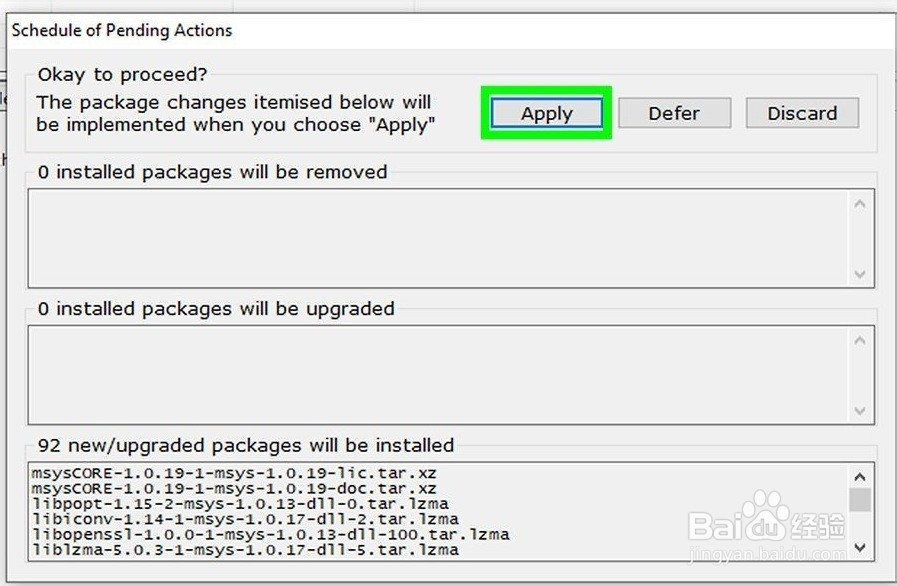Select the libopenssl-1.0.0-1 package line
This screenshot has height=586, width=897.
271,535
